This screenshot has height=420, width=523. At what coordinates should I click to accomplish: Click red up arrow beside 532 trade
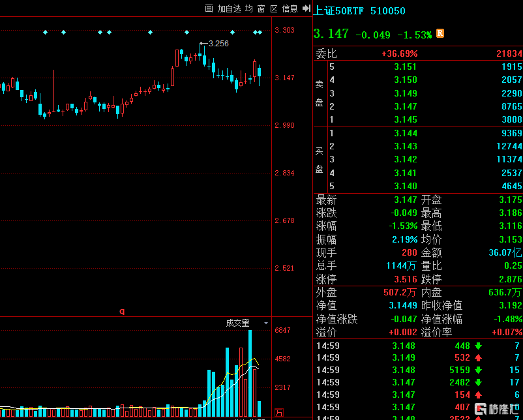(478, 358)
